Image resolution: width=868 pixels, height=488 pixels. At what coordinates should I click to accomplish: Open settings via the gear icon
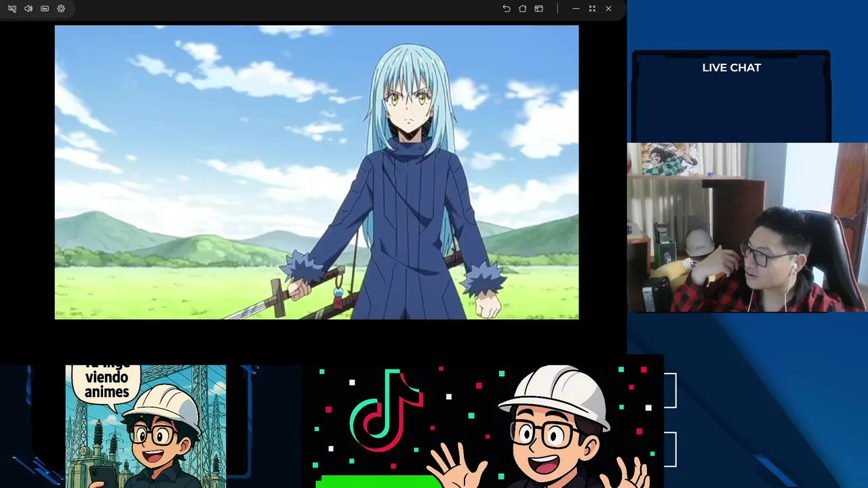[x=61, y=9]
